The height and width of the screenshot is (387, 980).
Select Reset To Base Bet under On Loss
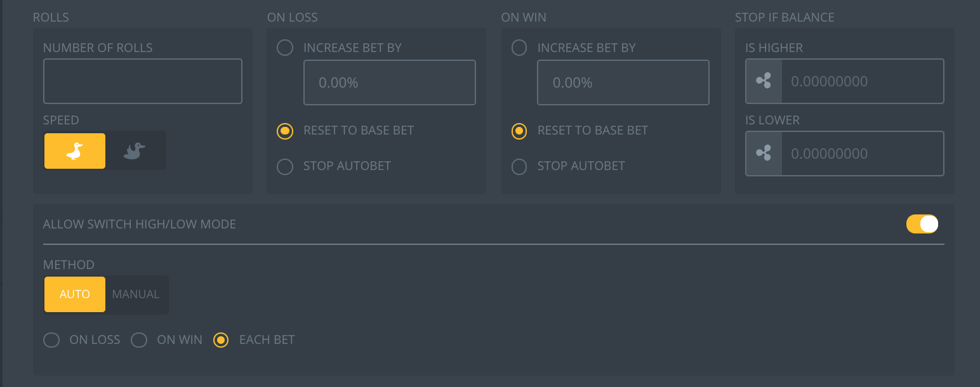click(x=286, y=131)
